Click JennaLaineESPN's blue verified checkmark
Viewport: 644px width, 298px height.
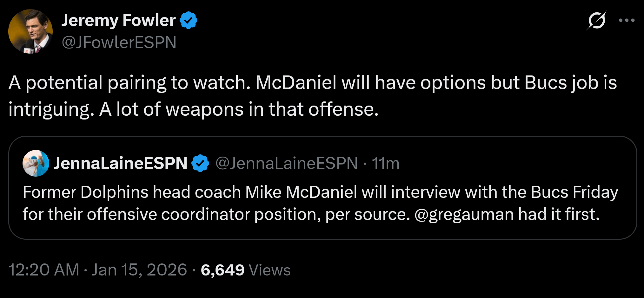(200, 163)
